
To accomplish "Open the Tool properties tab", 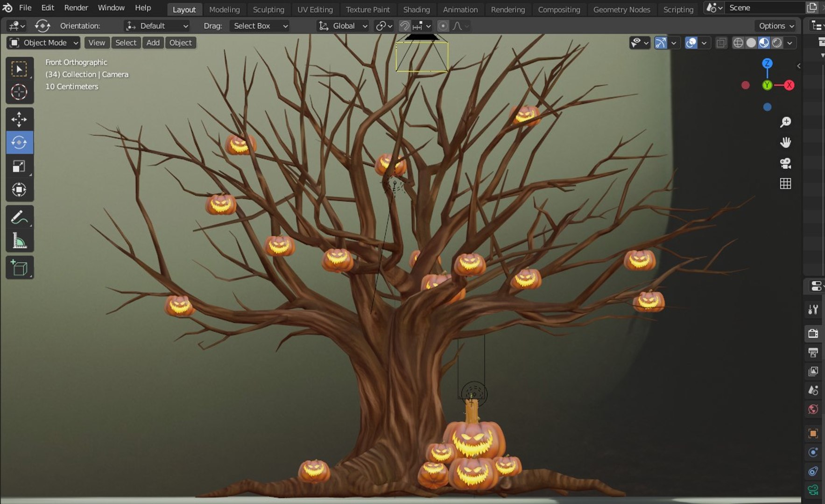I will pos(813,309).
